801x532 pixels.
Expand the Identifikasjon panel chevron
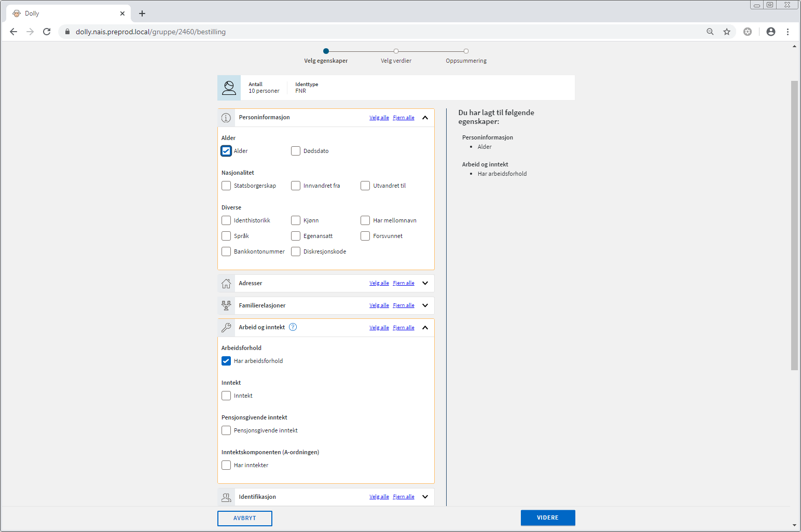click(425, 497)
